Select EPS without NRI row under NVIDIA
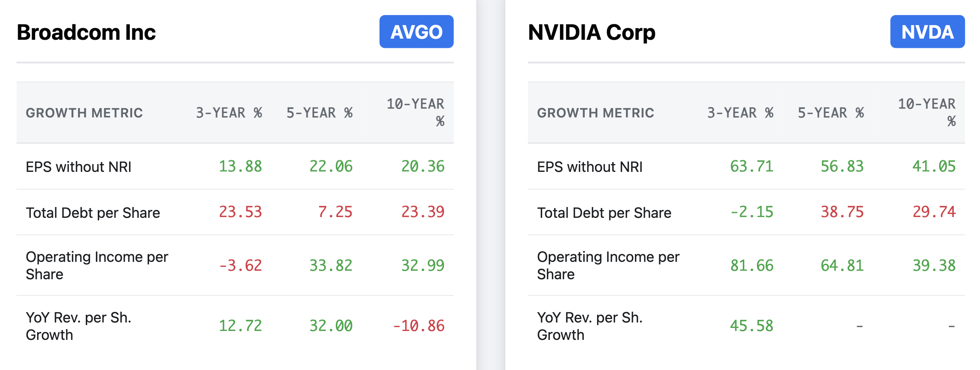This screenshot has height=370, width=980. click(589, 167)
